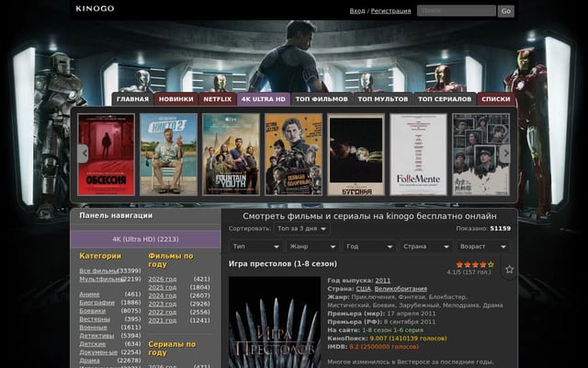Open the Мультфильмы category
The image size is (588, 368).
click(101, 279)
